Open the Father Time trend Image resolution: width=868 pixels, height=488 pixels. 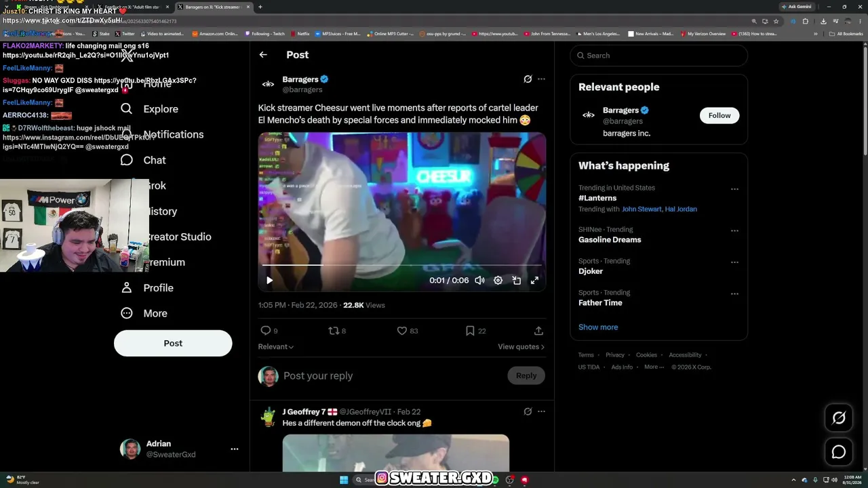[600, 303]
